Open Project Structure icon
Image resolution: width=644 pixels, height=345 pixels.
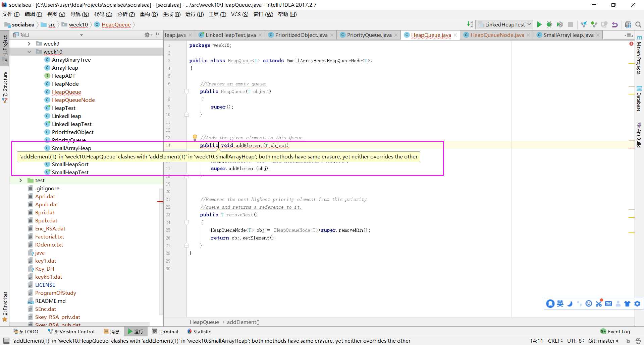(x=628, y=24)
